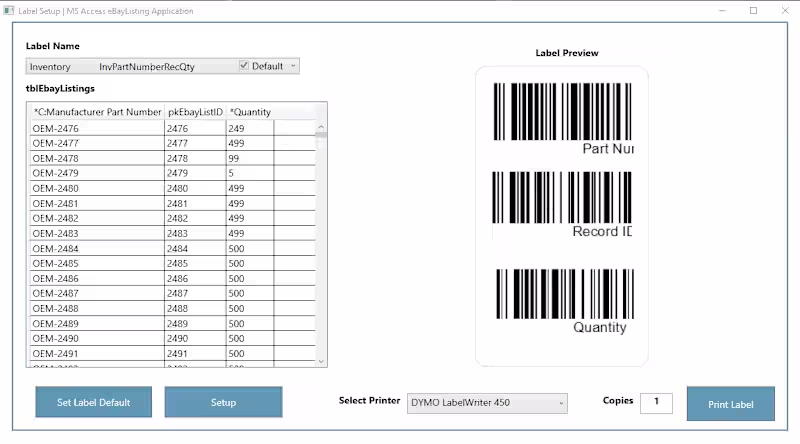Image resolution: width=800 pixels, height=444 pixels.
Task: Select the OEM-2481 cell
Action: [97, 203]
